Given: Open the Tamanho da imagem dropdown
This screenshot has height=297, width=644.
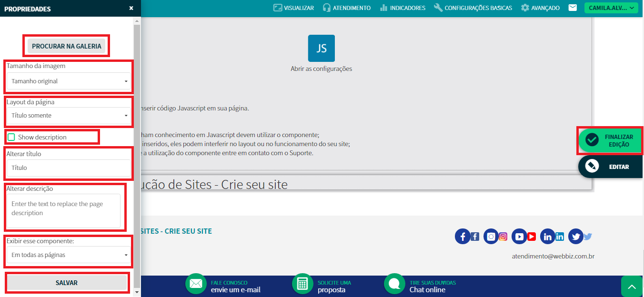Looking at the screenshot, I should pyautogui.click(x=68, y=81).
